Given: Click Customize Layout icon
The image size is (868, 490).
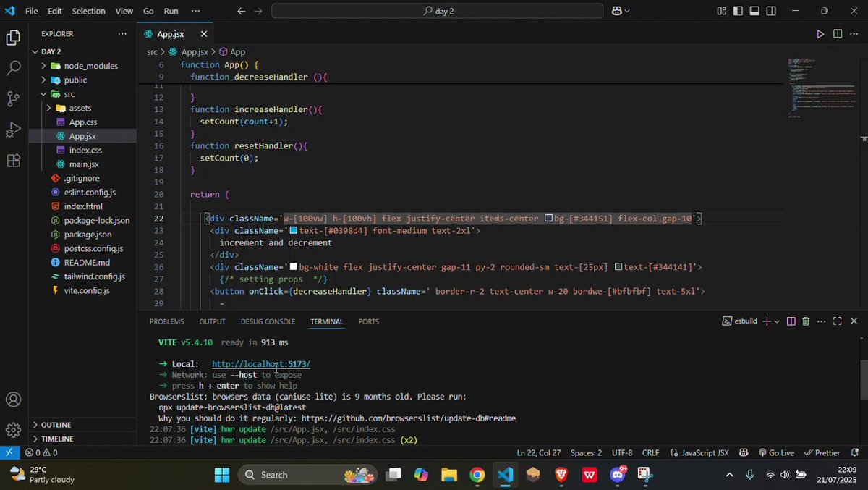Looking at the screenshot, I should tap(722, 11).
